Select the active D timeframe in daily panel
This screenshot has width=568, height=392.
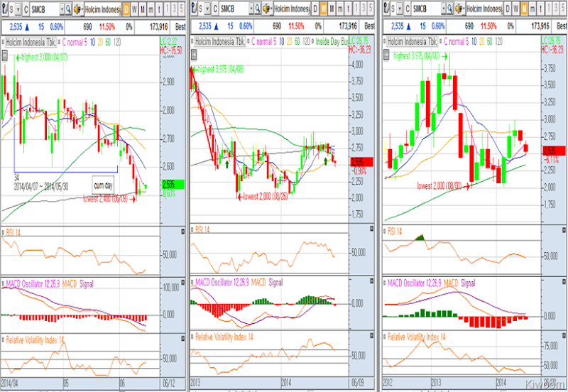[x=126, y=9]
